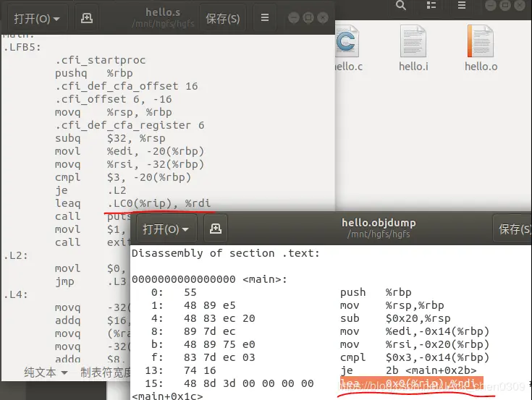Click the .L4: label

(x=16, y=294)
